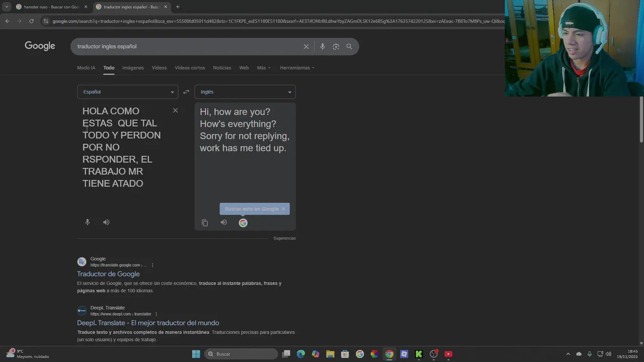Open the browser tab list chevron

pos(7,7)
